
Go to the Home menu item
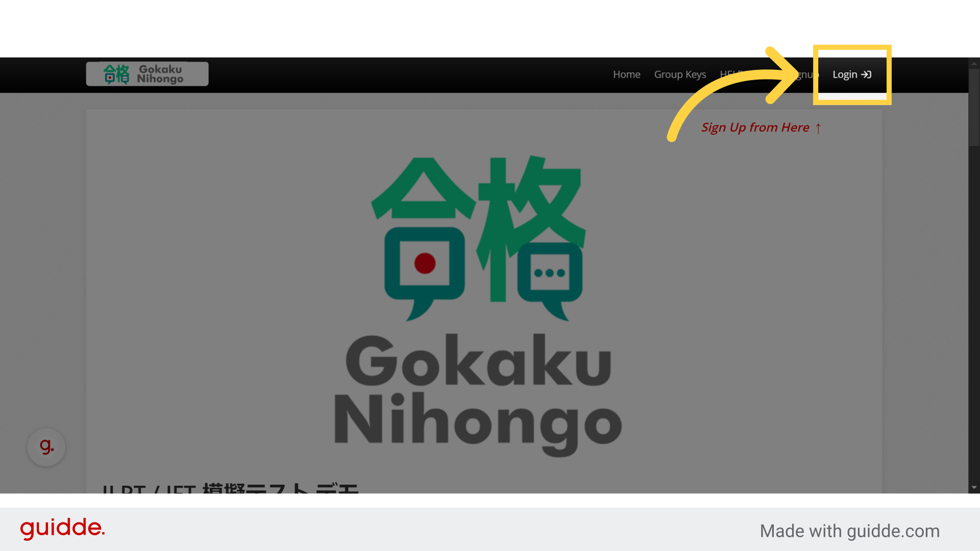(x=626, y=74)
